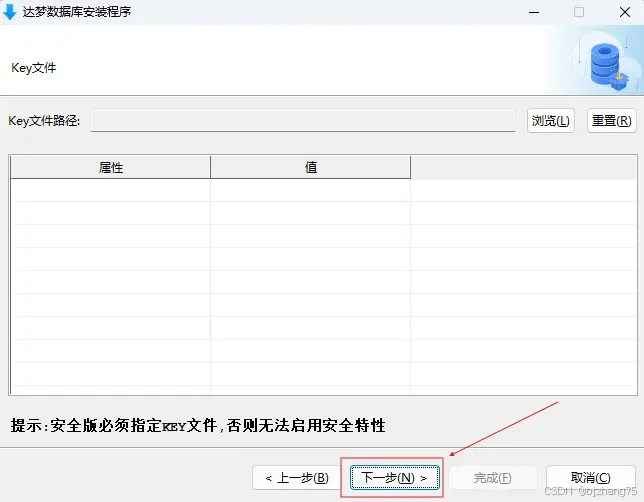Click the 重置(R) reset button

click(x=612, y=121)
